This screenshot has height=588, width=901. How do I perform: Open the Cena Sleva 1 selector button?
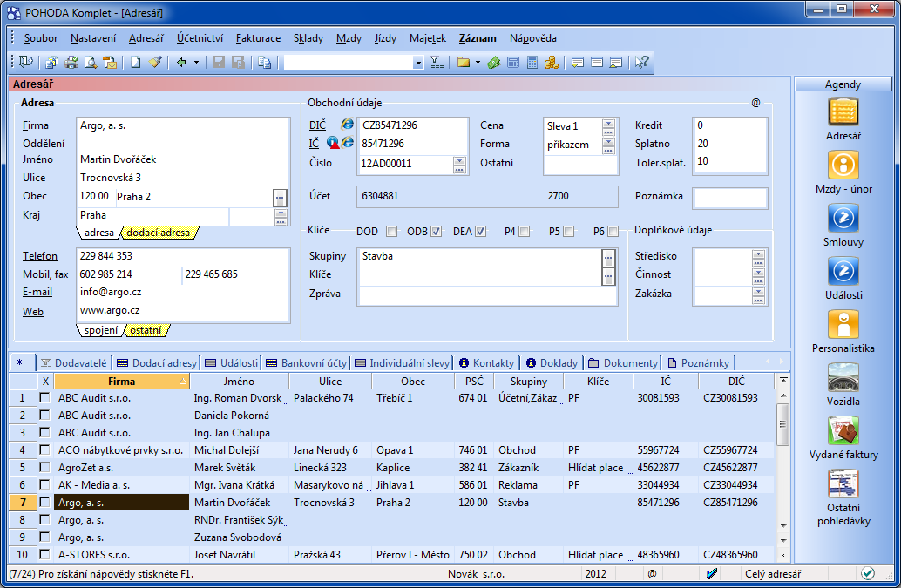pos(608,126)
